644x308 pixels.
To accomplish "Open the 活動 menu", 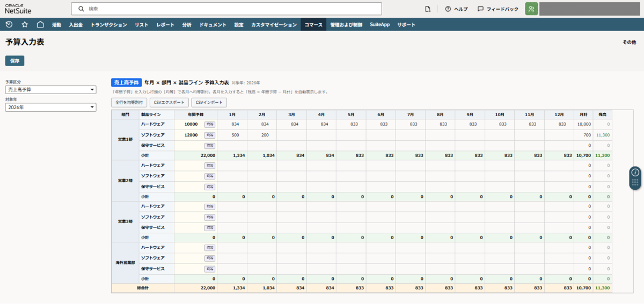I will point(56,25).
